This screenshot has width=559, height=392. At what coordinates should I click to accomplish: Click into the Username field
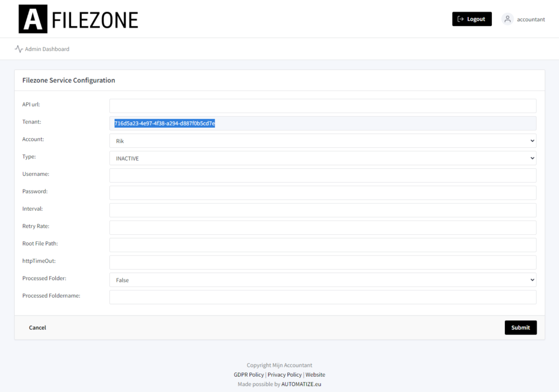(x=323, y=175)
